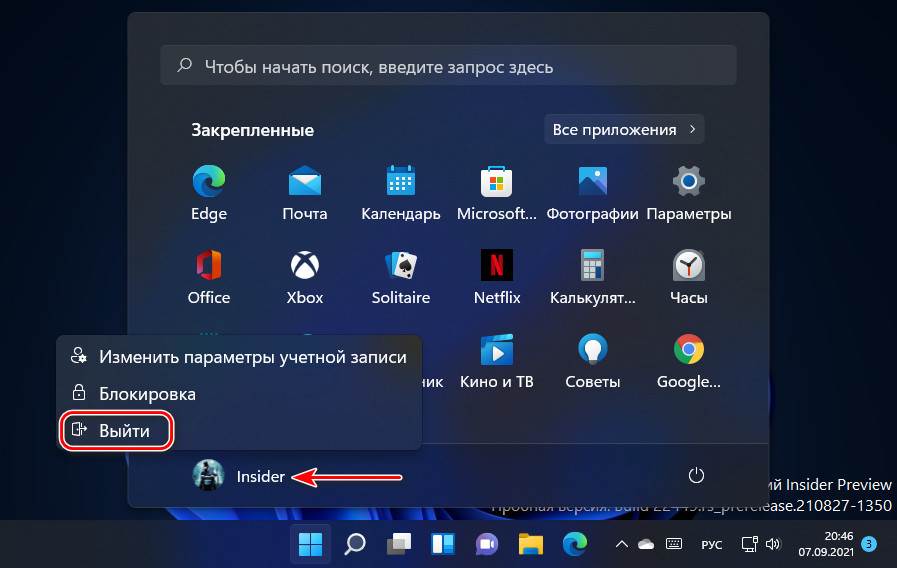This screenshot has height=568, width=897.
Task: Launch the Почта mail app
Action: point(304,193)
